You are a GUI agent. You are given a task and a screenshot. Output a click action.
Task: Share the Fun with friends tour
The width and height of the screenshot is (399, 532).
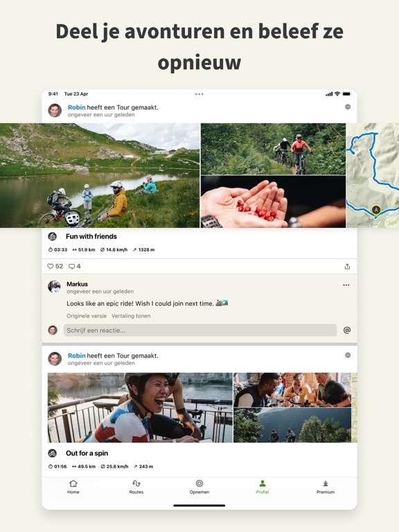coord(347,266)
